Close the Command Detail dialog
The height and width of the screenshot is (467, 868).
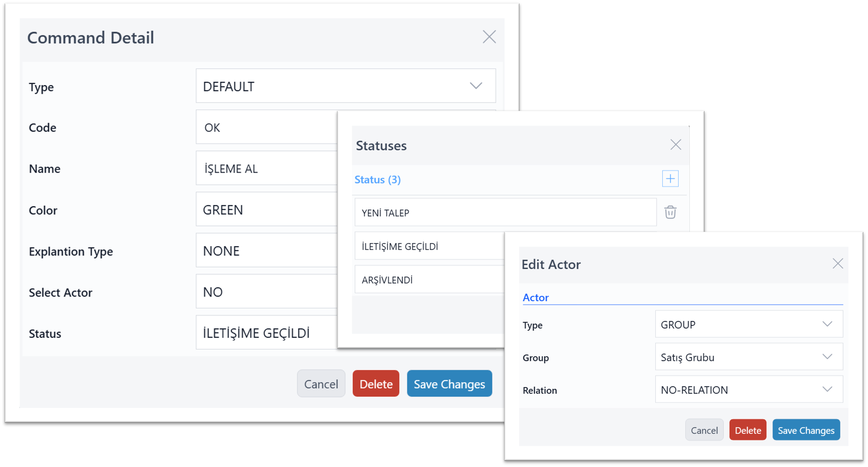coord(489,37)
